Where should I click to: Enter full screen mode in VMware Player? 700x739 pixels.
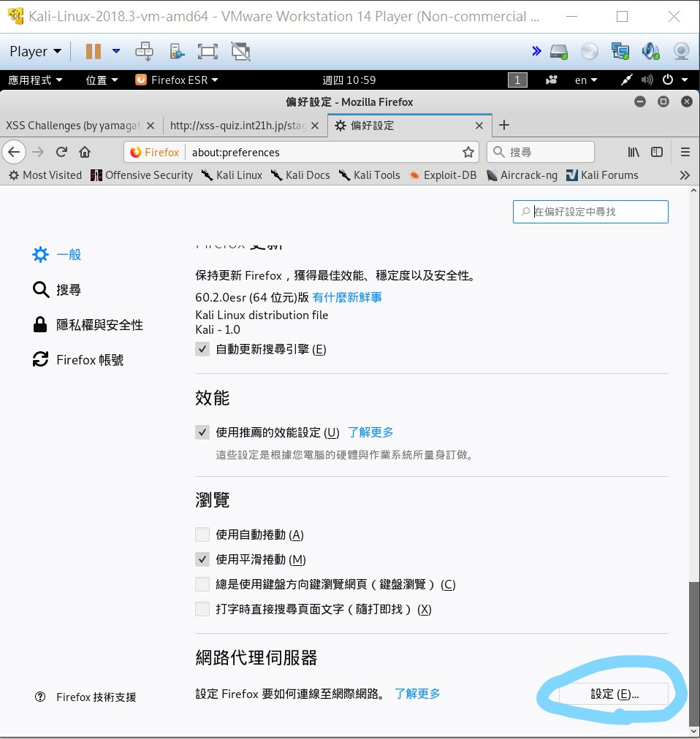tap(208, 51)
